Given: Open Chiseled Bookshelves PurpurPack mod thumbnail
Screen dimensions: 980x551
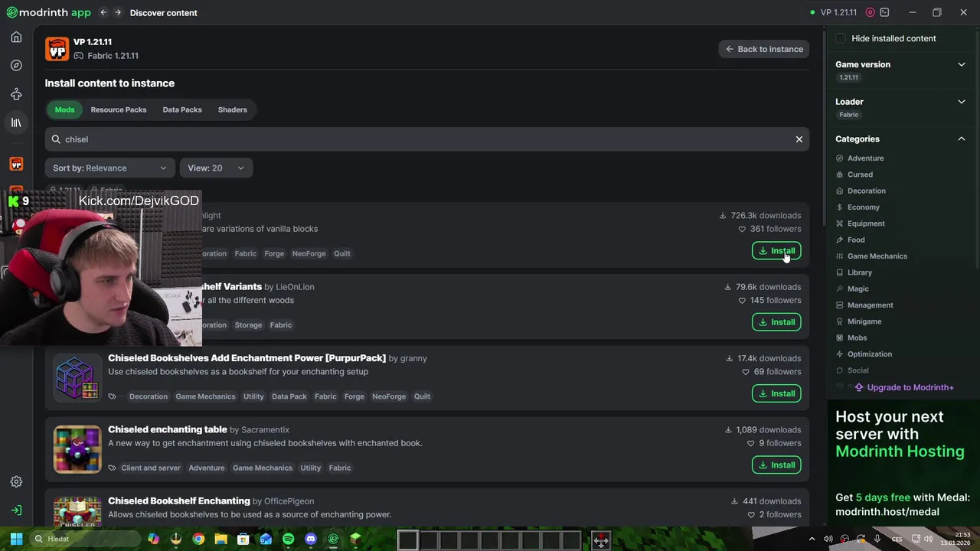Looking at the screenshot, I should (x=77, y=378).
